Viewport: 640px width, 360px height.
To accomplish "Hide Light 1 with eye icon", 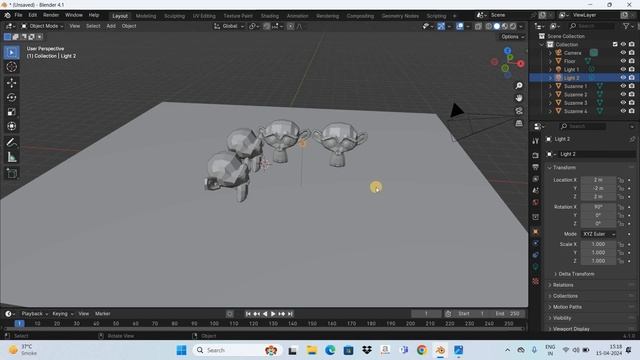I will [623, 69].
